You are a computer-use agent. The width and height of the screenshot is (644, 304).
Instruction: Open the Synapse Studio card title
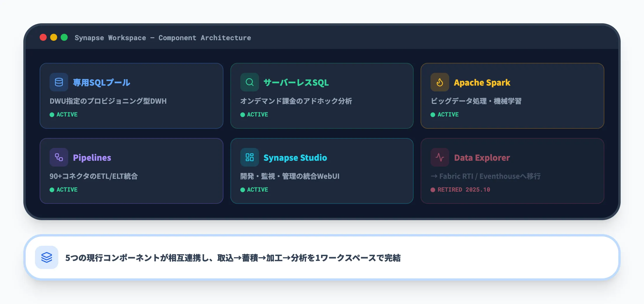[x=295, y=158]
